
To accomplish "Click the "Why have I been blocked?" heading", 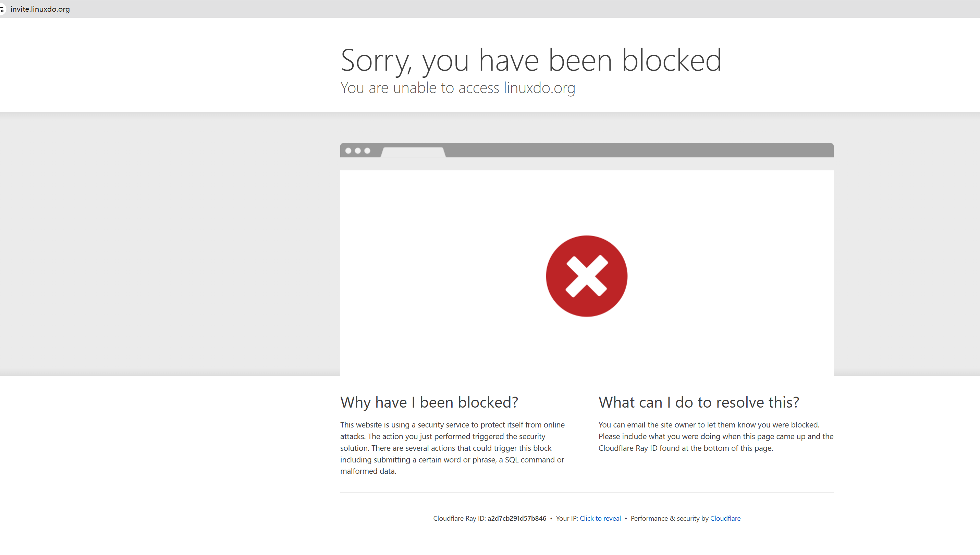I will point(429,402).
